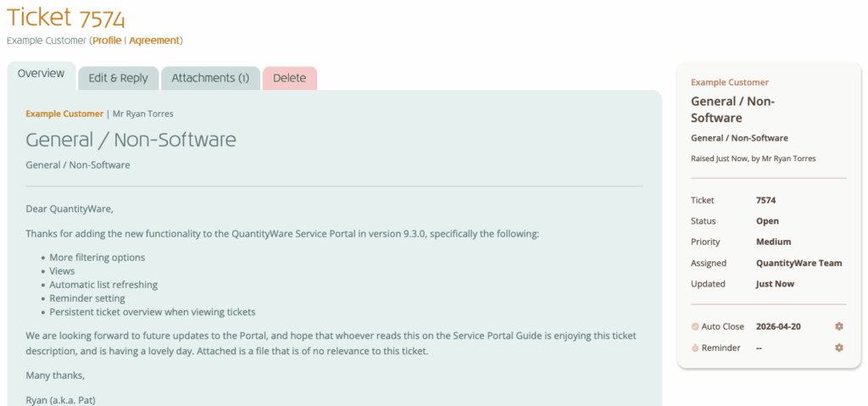Viewport: 868px width, 406px height.
Task: Click the Reminder stopwatch icon
Action: [695, 348]
